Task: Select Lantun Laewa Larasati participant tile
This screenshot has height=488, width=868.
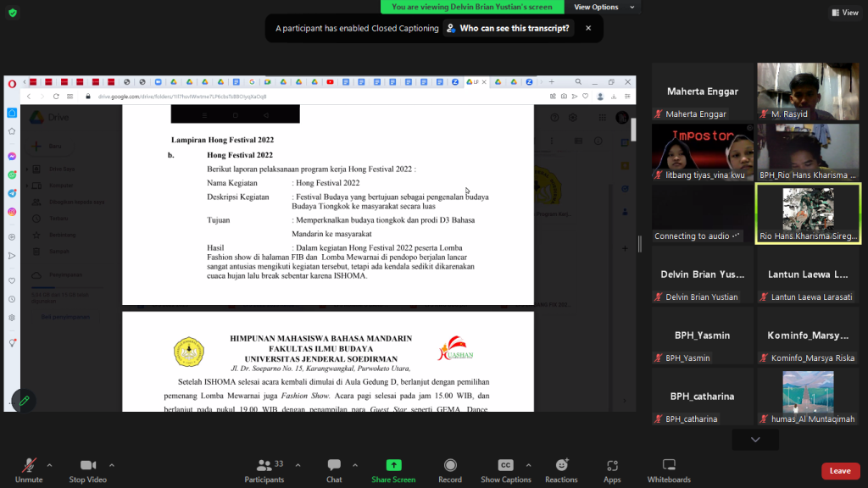Action: coord(808,274)
